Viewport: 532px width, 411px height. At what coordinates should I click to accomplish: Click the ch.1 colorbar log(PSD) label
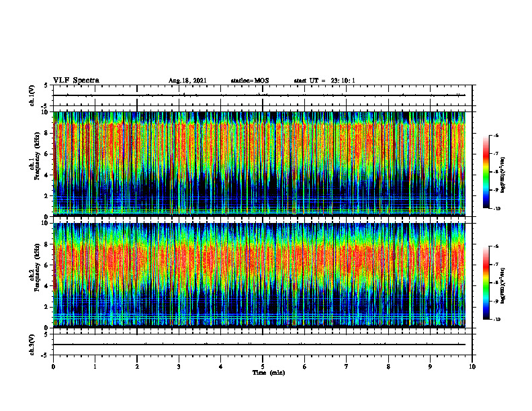pos(503,175)
